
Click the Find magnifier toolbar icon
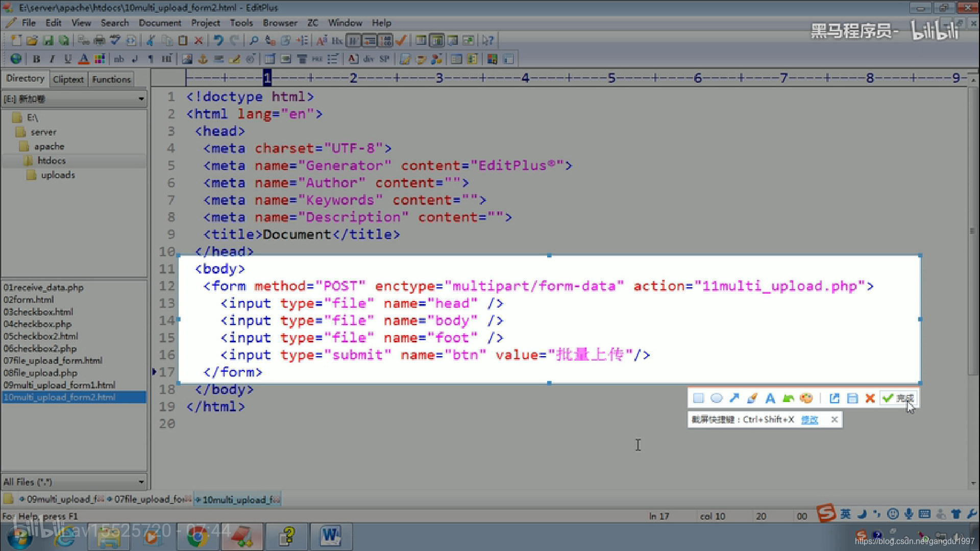[254, 40]
